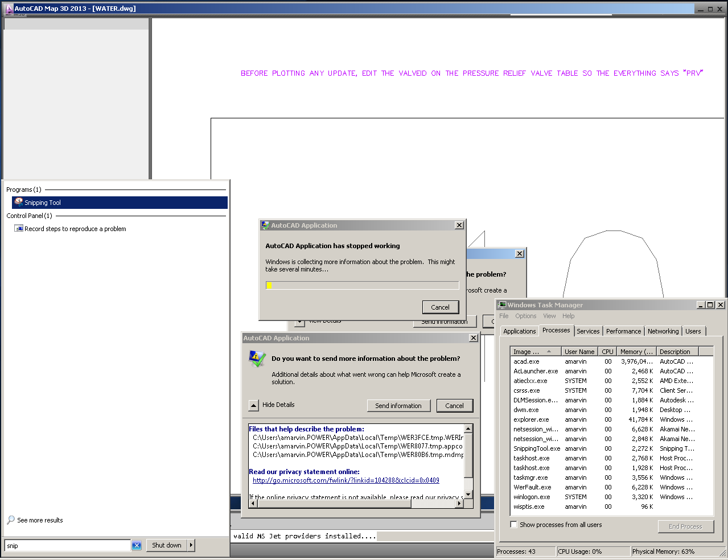
Task: Select the Processes tab
Action: coord(556,330)
